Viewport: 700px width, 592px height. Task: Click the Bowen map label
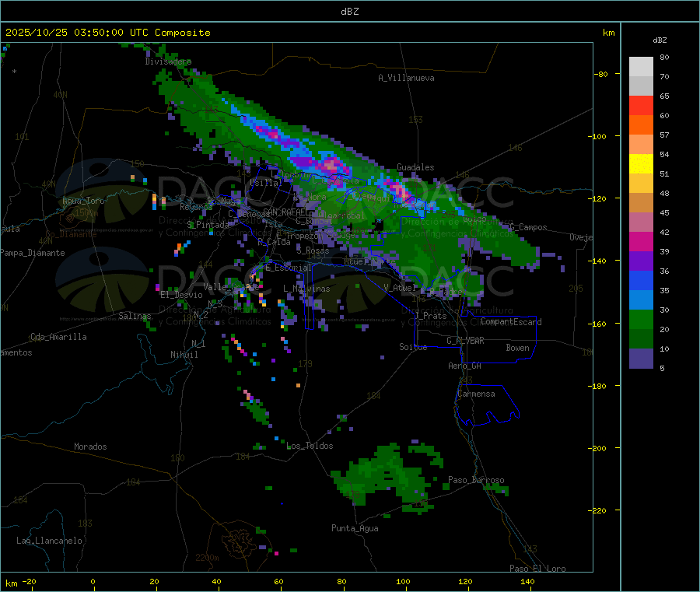pyautogui.click(x=518, y=348)
